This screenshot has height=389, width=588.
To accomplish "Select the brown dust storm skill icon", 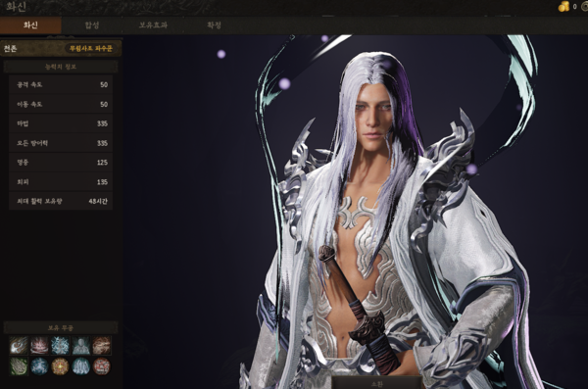I will tap(102, 345).
